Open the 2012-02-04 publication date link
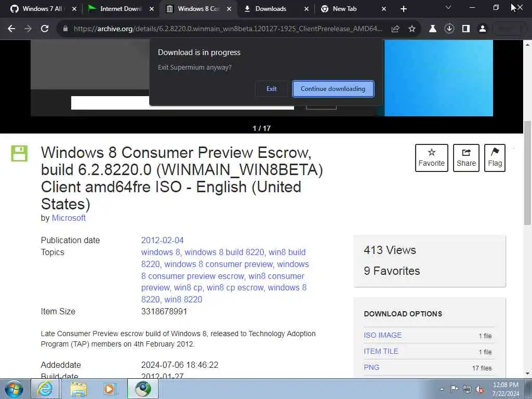This screenshot has width=532, height=399. 162,240
